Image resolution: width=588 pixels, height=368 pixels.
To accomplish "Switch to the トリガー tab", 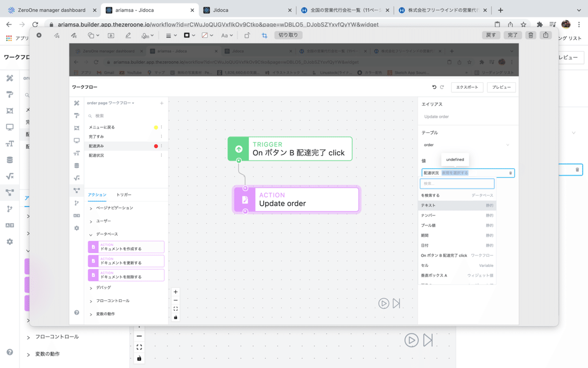I will pos(124,195).
